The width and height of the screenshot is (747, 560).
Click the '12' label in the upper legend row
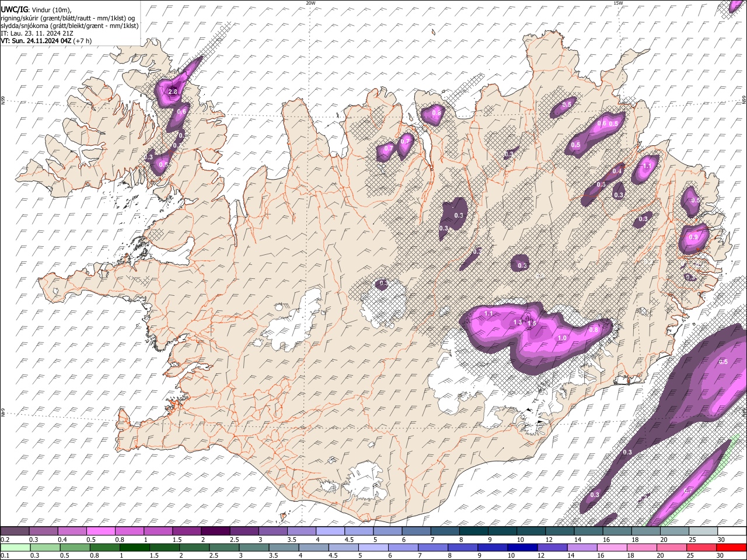click(549, 540)
